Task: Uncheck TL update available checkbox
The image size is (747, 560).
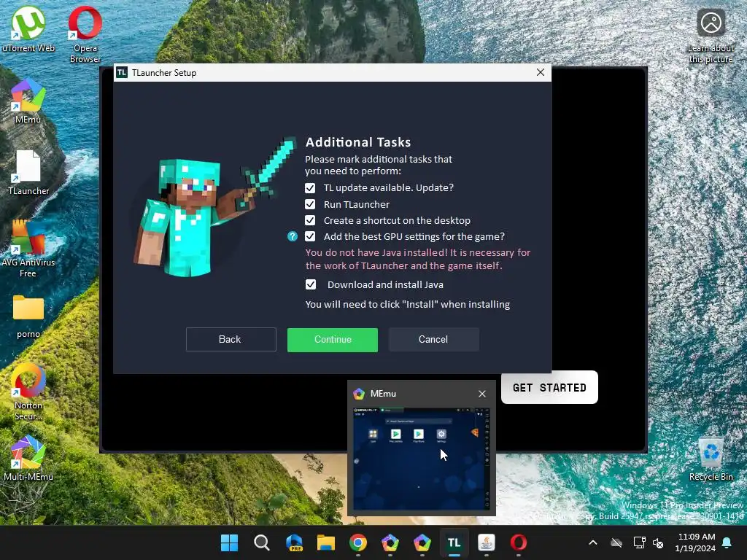Action: [x=310, y=188]
